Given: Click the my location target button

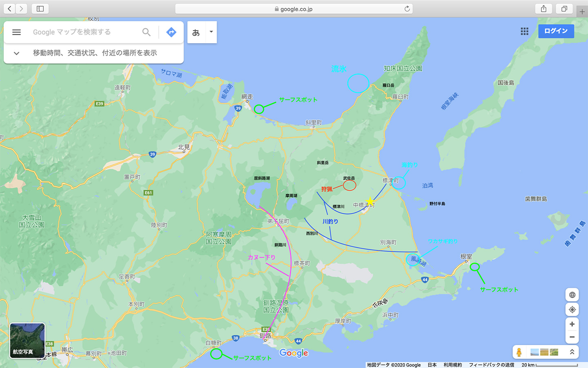Looking at the screenshot, I should click(x=572, y=310).
